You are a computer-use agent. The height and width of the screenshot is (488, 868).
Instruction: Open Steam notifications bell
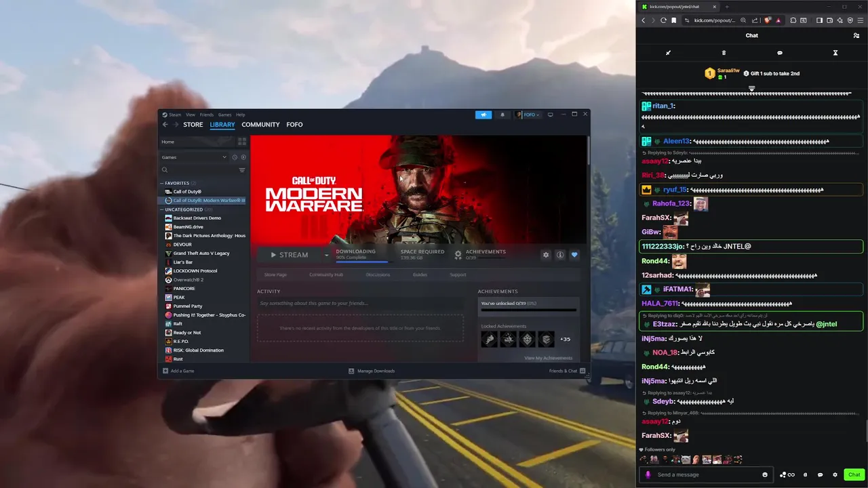(x=502, y=115)
